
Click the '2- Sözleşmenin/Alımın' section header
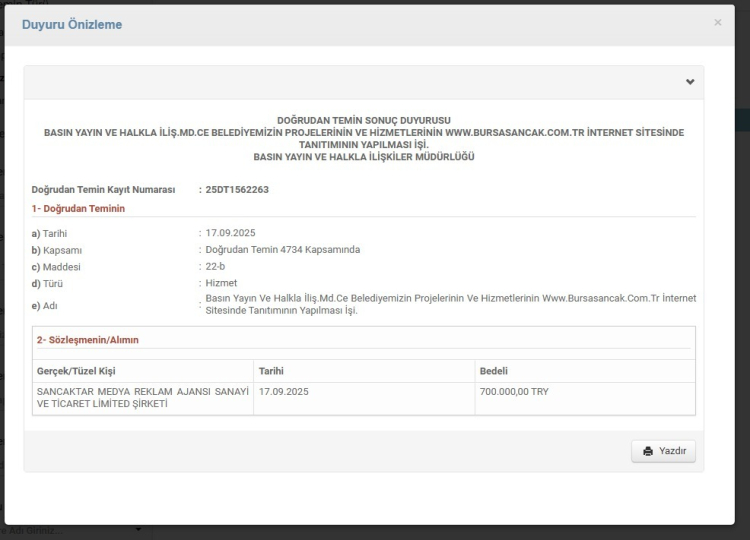86,340
